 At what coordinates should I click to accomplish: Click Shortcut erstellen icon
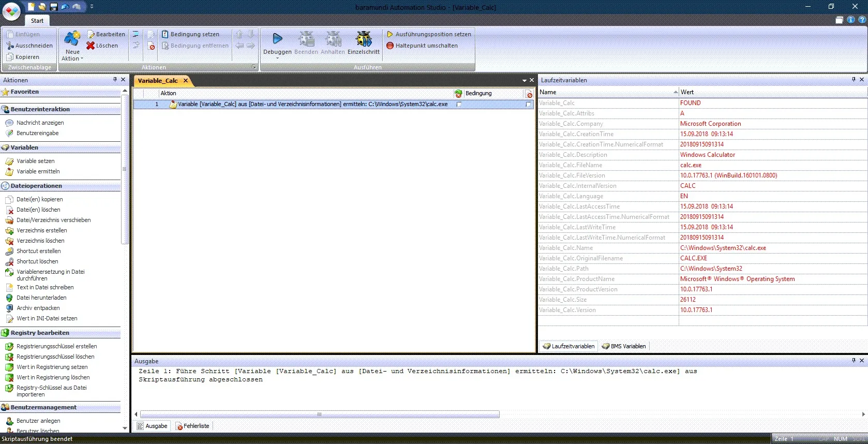(9, 251)
